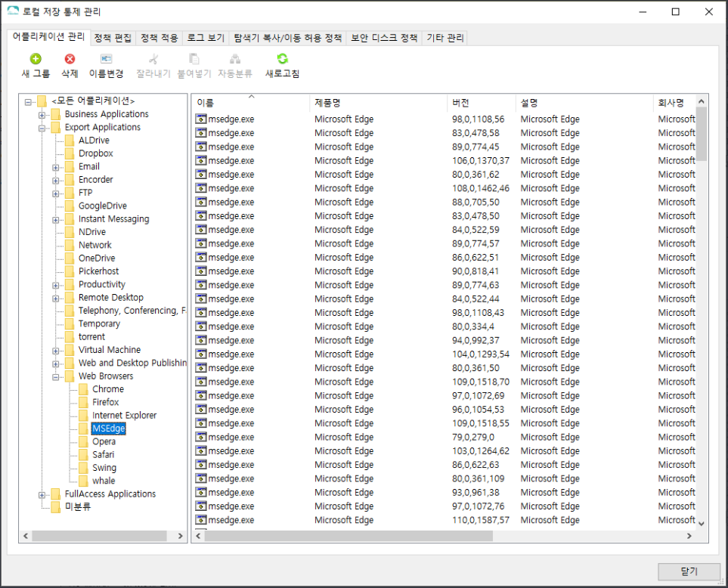The width and height of the screenshot is (728, 588).
Task: Collapse the <모든 어플리케이션> root node
Action: pos(28,101)
